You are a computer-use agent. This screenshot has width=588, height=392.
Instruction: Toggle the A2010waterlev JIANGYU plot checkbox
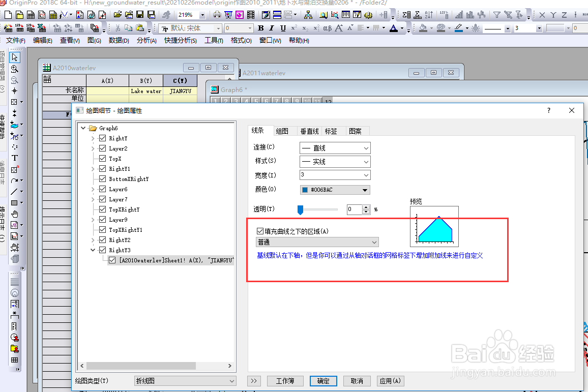click(x=112, y=260)
